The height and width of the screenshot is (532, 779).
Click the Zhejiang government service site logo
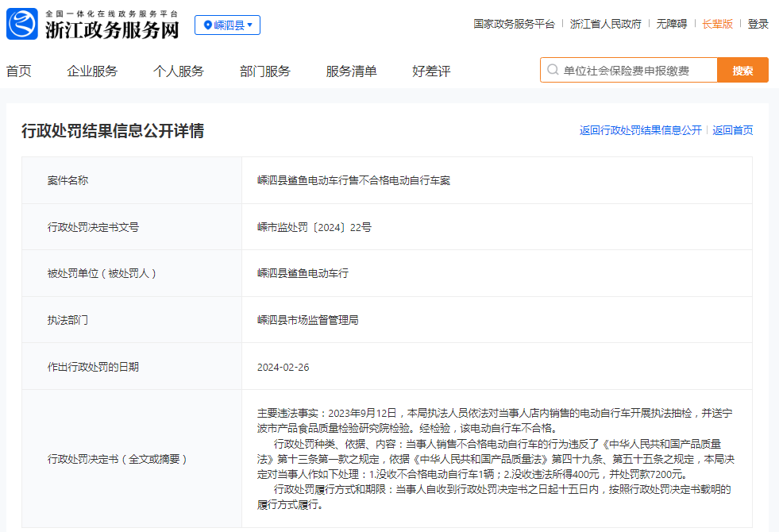click(x=22, y=24)
